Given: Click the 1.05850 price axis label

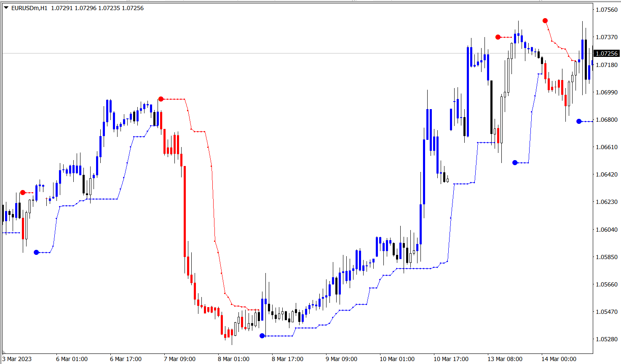Looking at the screenshot, I should [x=607, y=257].
